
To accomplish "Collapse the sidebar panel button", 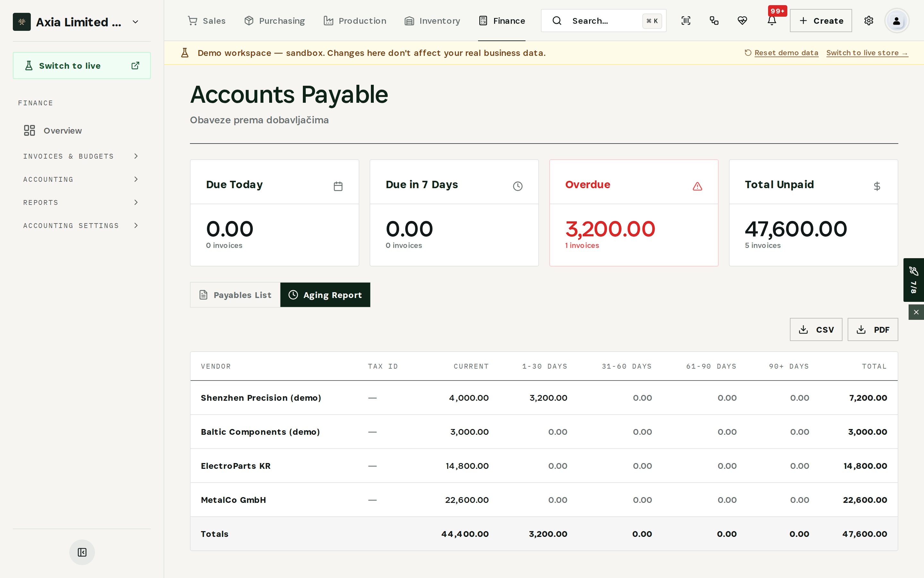I will point(82,552).
